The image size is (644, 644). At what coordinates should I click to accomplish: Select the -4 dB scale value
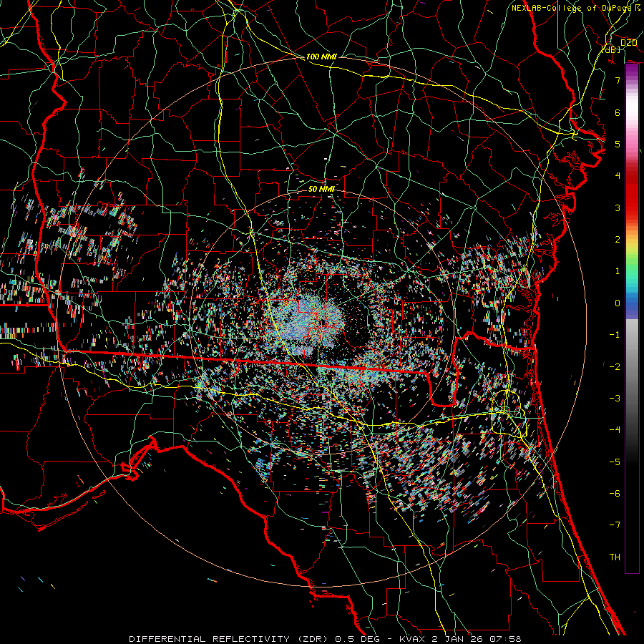tap(615, 430)
